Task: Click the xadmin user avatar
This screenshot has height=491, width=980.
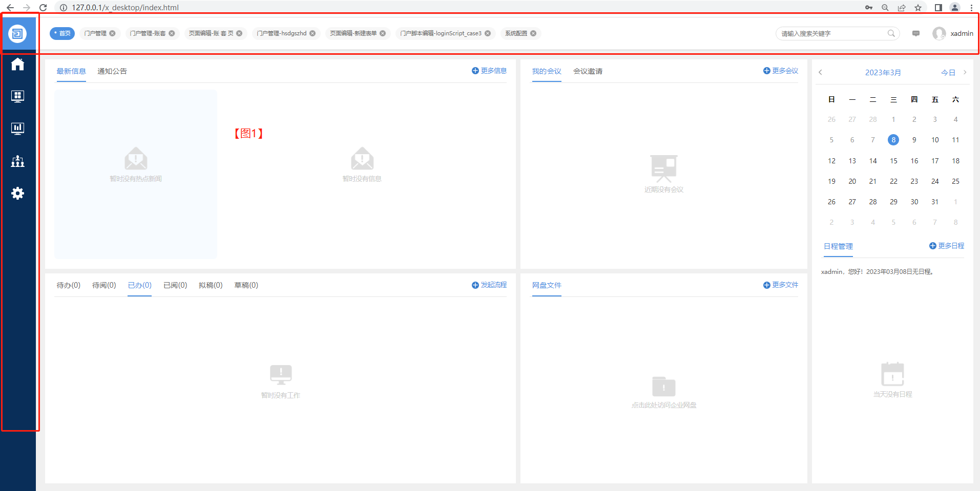Action: [x=939, y=33]
